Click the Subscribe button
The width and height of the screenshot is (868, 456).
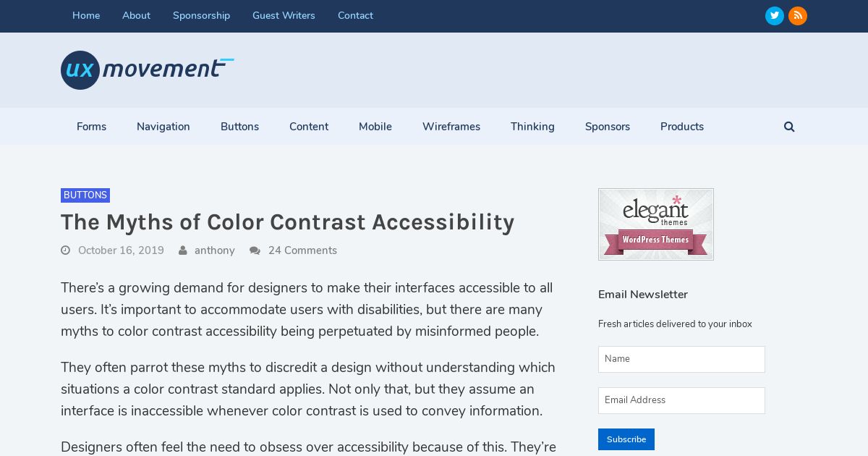626,439
